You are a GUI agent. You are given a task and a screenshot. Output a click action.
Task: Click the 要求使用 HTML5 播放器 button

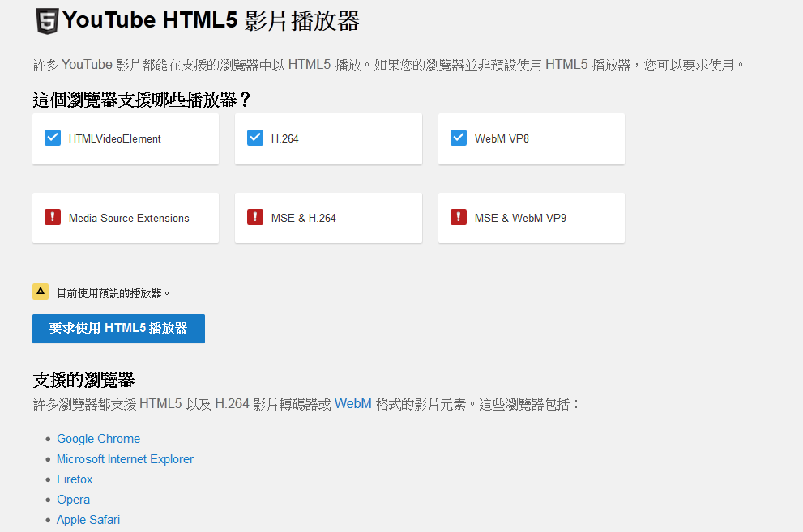tap(118, 329)
